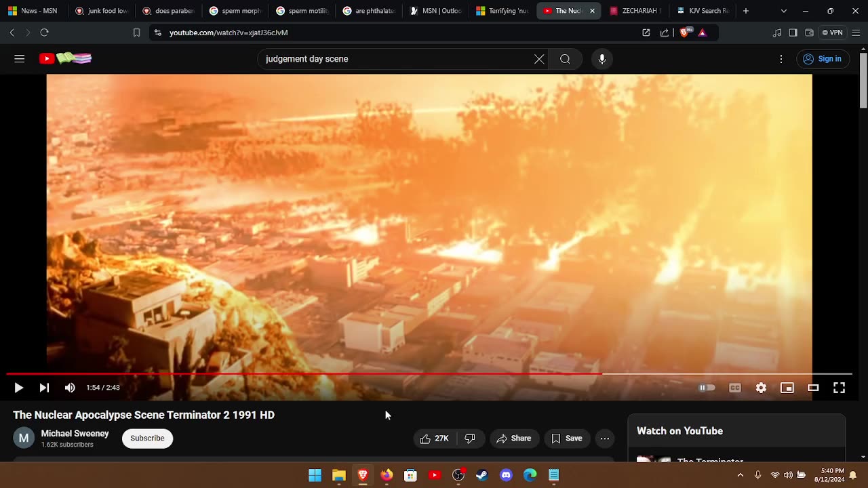Open YouTube settings three-dot menu
The image size is (868, 488).
click(x=781, y=59)
